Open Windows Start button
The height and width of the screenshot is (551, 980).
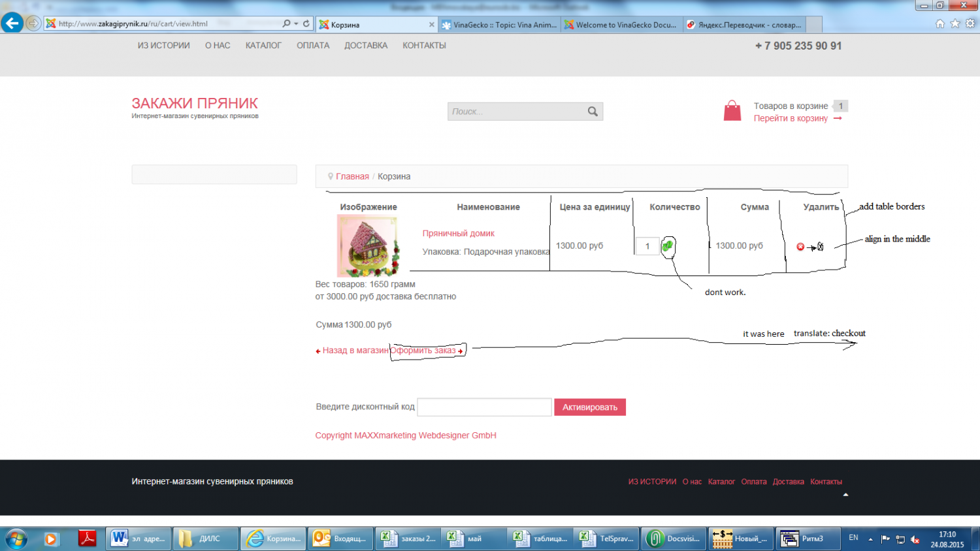click(x=16, y=539)
